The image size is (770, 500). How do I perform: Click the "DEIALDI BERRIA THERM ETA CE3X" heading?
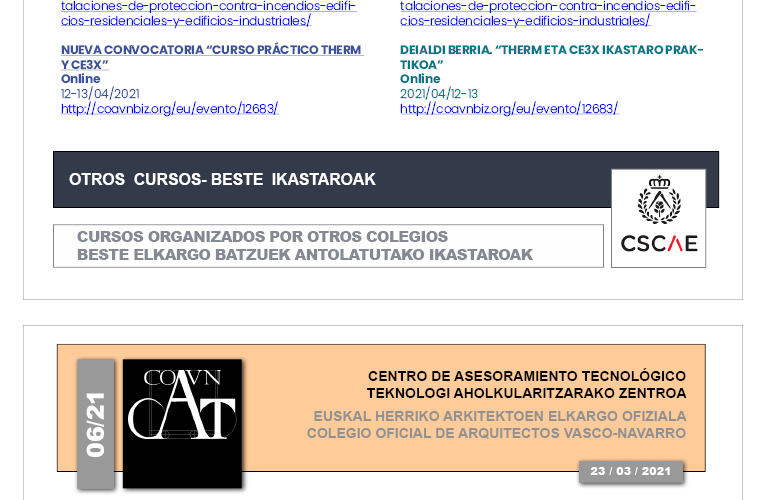point(551,57)
